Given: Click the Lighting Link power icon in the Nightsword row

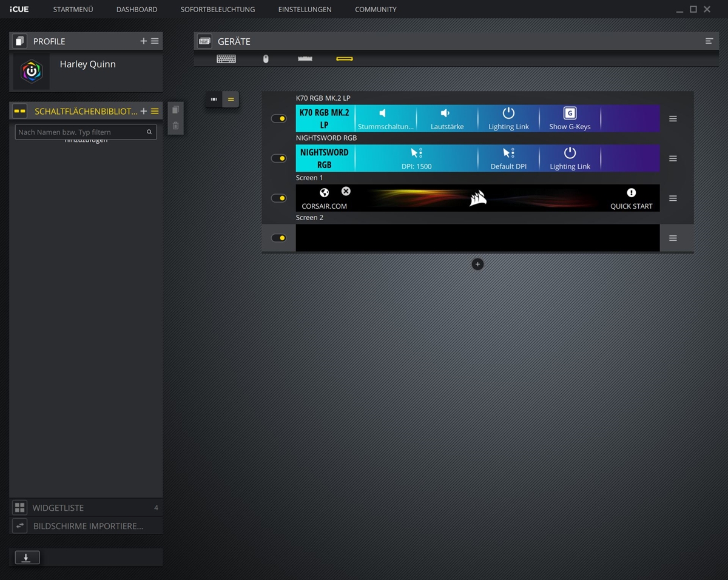Looking at the screenshot, I should 570,153.
